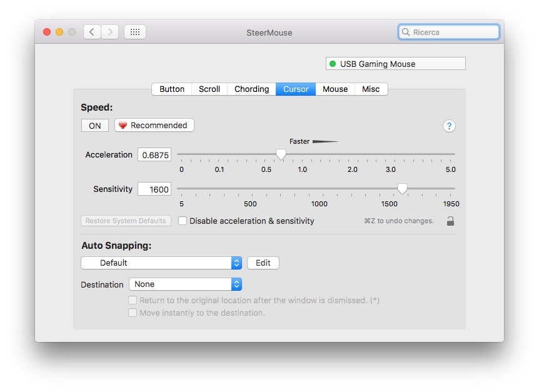Click the Acceleration value field 0.6875
Viewport: 539px width, 392px height.
[x=154, y=155]
